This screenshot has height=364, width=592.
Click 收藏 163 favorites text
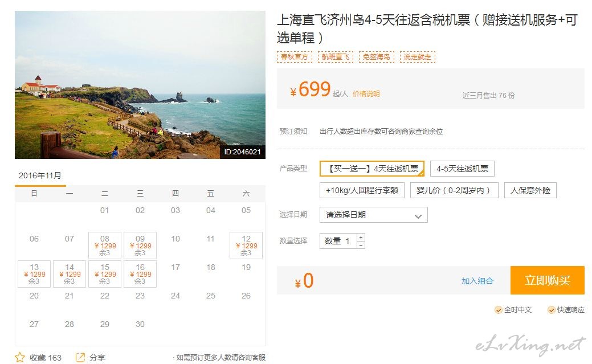pyautogui.click(x=46, y=358)
